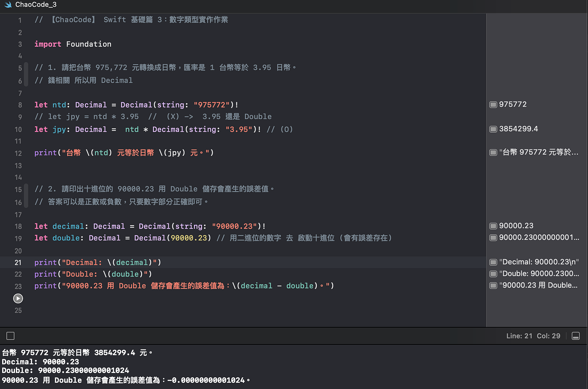The width and height of the screenshot is (588, 389).
Task: Show quick look for result 90000.23
Action: click(493, 226)
